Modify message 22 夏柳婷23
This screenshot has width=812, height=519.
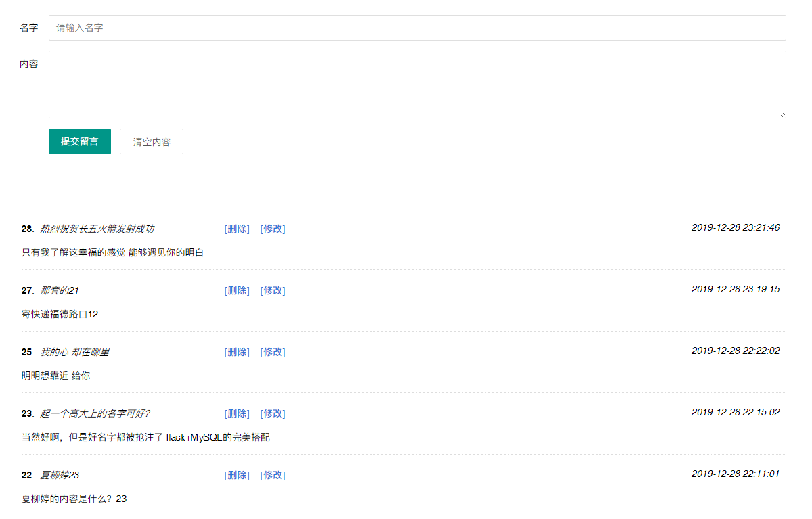[273, 475]
